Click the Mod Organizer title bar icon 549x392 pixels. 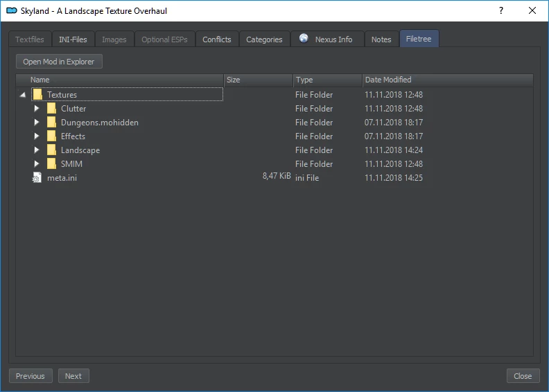pos(12,11)
